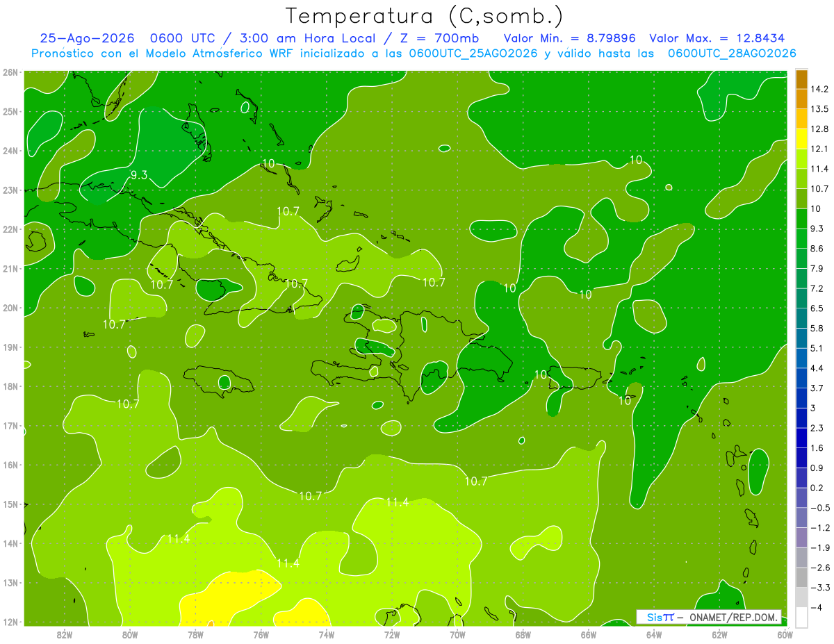Click the legend swatch between 11.4 and 12.1
The height and width of the screenshot is (644, 834).
(801, 158)
